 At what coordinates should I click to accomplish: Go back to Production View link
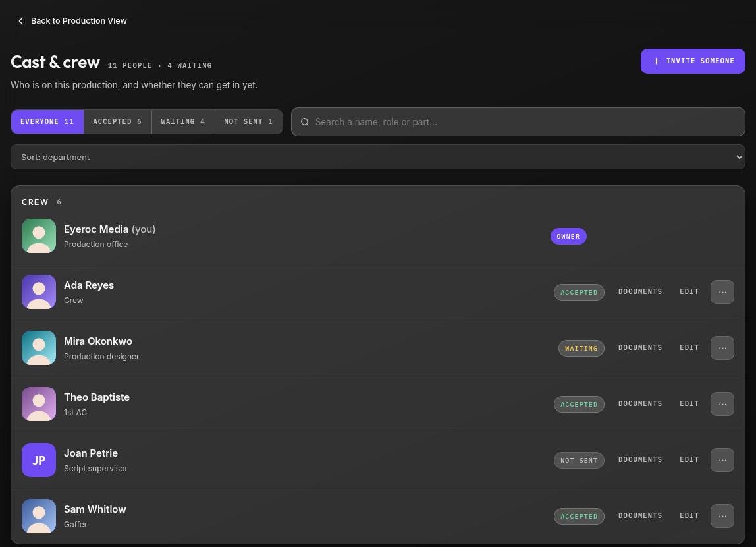point(72,20)
